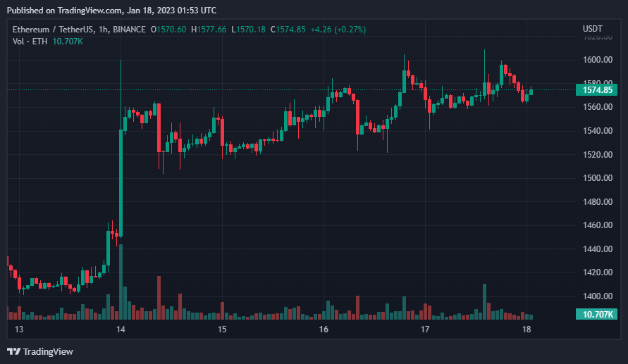Click the USDT currency label
This screenshot has height=364, width=628.
[x=592, y=29]
